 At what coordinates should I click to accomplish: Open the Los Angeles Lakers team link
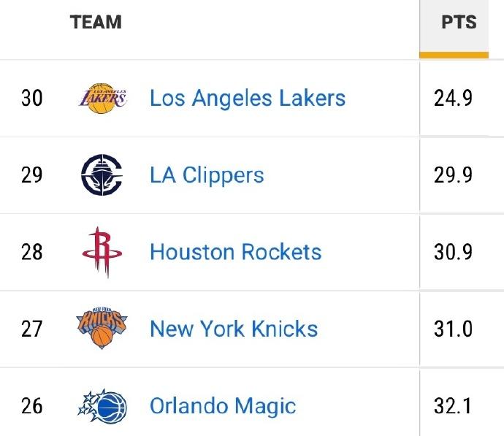coord(248,98)
